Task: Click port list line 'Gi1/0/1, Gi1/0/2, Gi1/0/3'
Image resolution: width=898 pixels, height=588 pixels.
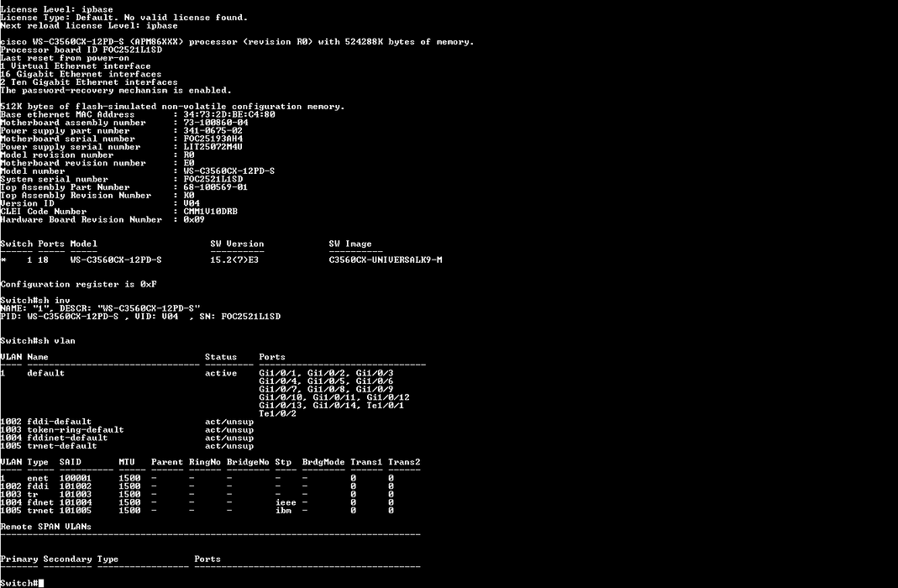Action: coord(326,373)
